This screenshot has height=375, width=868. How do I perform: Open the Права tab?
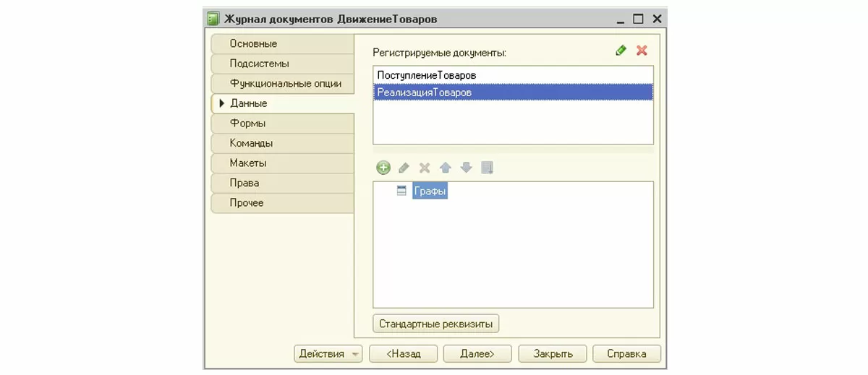(x=283, y=183)
